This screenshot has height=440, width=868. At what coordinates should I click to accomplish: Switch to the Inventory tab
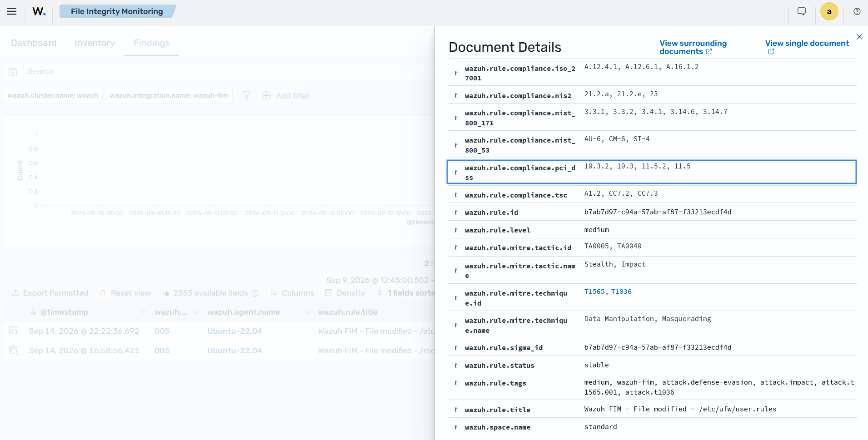point(95,43)
